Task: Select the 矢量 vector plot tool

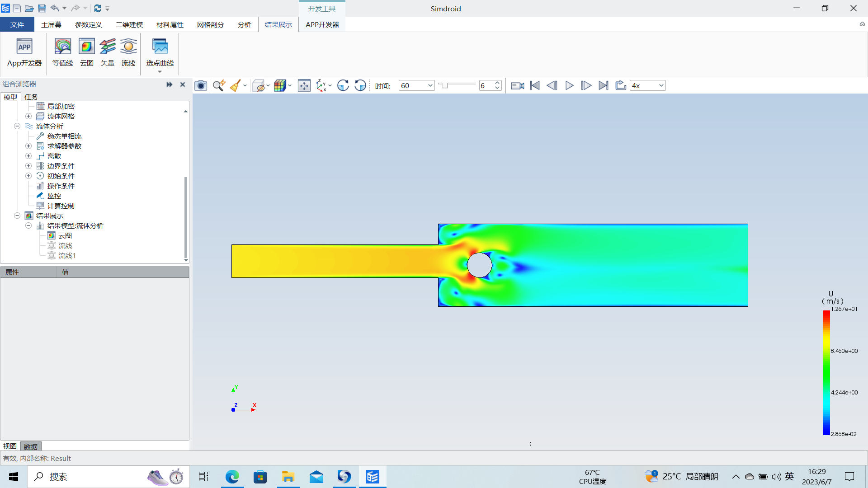Action: pyautogui.click(x=108, y=53)
